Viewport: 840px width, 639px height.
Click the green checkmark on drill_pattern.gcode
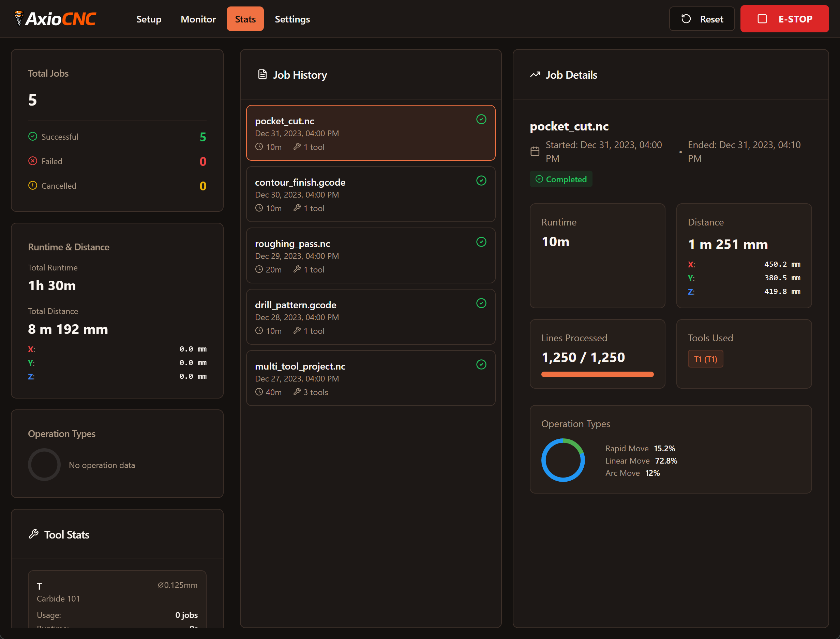[x=481, y=303]
